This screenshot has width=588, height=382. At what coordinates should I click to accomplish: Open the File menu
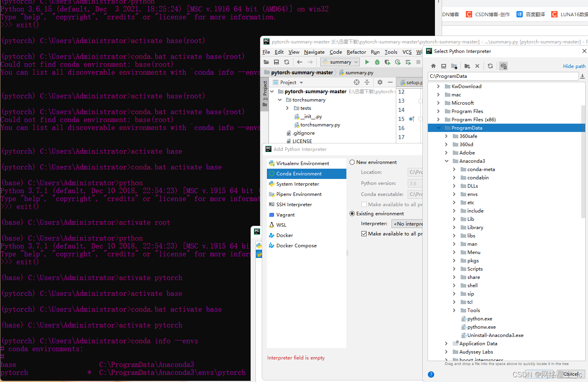[x=266, y=52]
